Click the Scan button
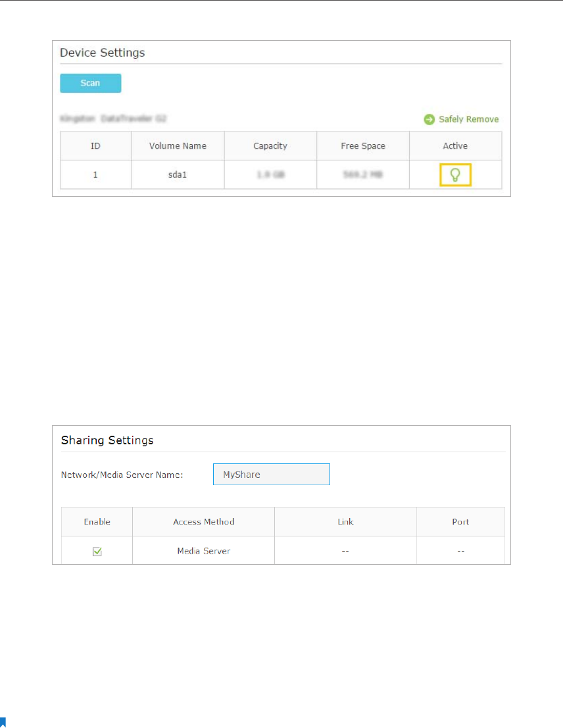This screenshot has height=728, width=563. [x=90, y=83]
